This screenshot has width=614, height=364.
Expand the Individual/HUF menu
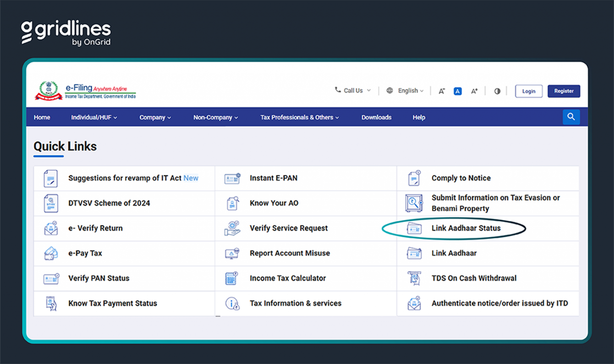point(94,118)
